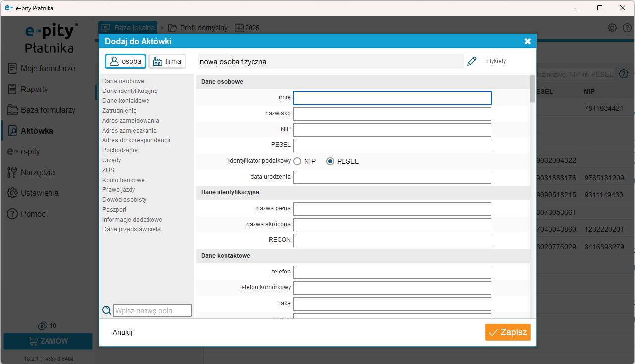
Task: Select the NIP radio button
Action: [297, 161]
